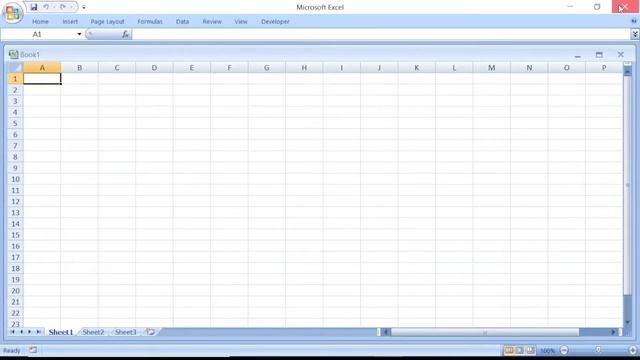Maximize the Book1 workbook window
Viewport: 640px width, 360px height.
[x=599, y=55]
